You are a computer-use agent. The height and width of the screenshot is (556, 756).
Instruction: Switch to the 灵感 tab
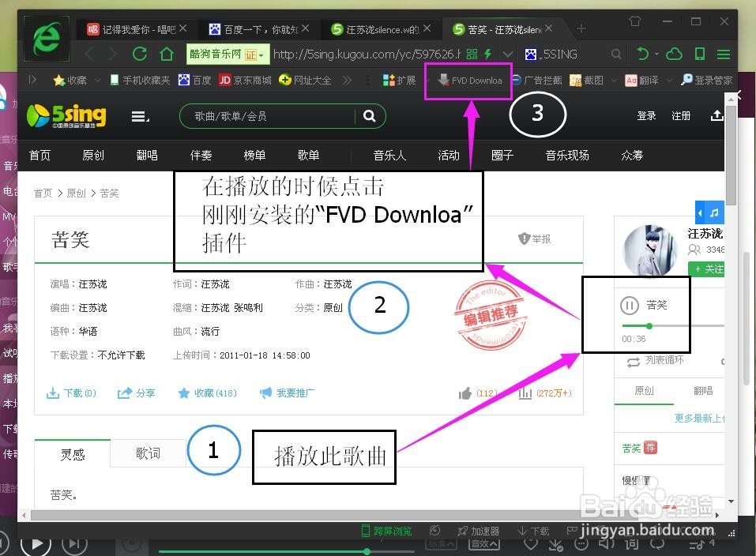[x=73, y=454]
